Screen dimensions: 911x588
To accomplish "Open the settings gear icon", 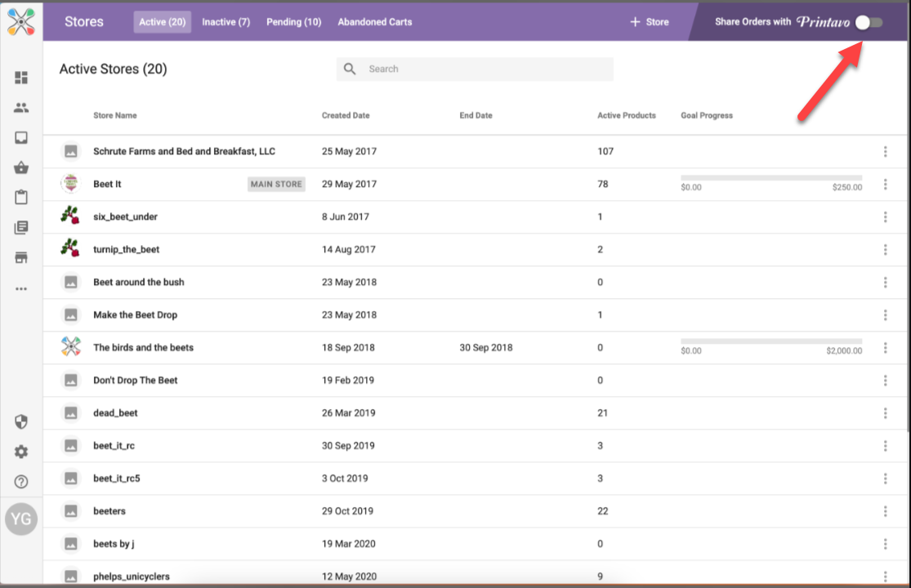I will 21,452.
